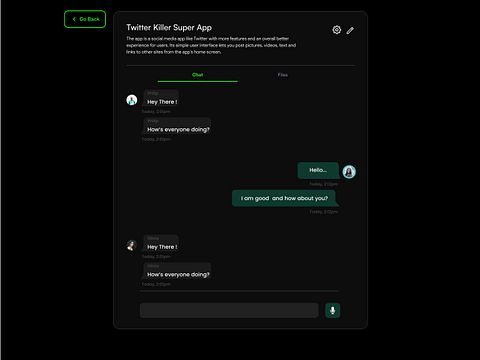Click the bottom "Hey There !" bubble
Screen dimensions: 480x360
(x=162, y=244)
